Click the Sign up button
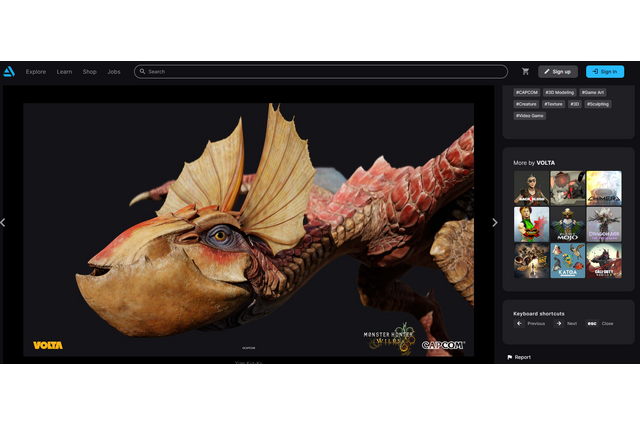The image size is (640, 426). tap(558, 71)
